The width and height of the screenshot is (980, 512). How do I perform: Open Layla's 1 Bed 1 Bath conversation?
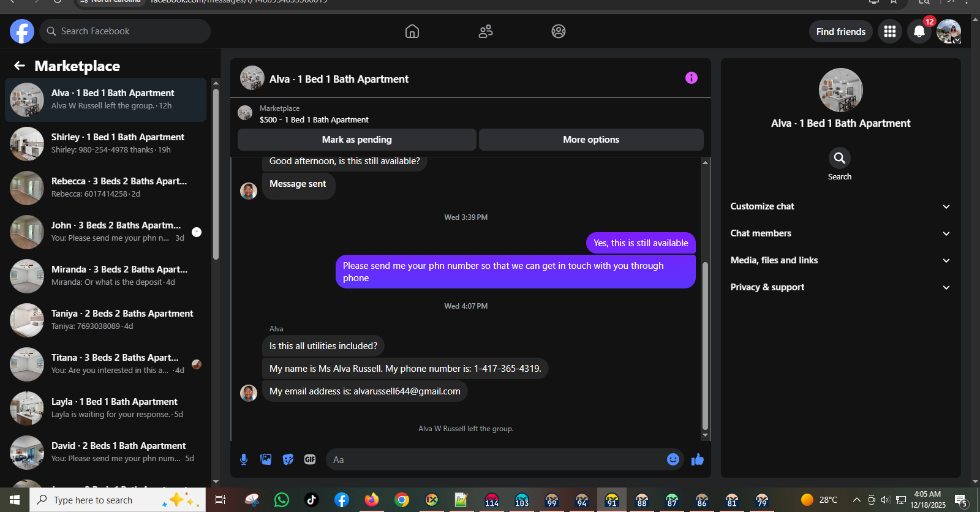(x=105, y=408)
